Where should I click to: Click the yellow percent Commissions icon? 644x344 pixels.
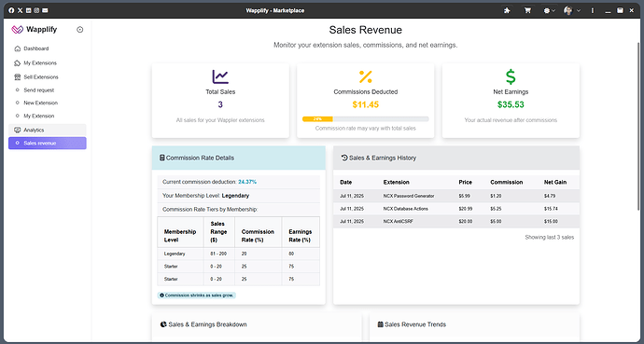point(366,76)
